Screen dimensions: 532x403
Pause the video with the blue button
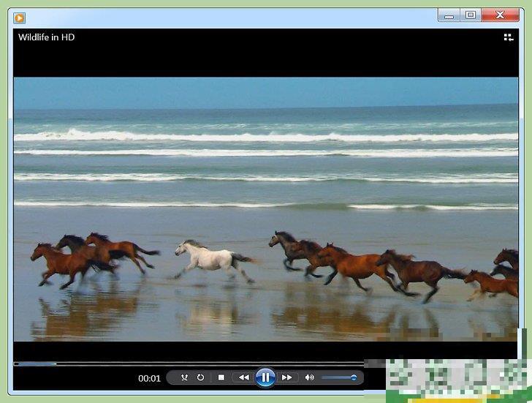pos(265,377)
